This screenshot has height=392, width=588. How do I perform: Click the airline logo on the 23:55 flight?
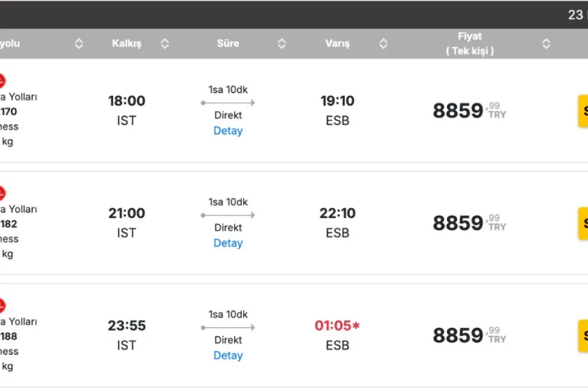[2, 305]
